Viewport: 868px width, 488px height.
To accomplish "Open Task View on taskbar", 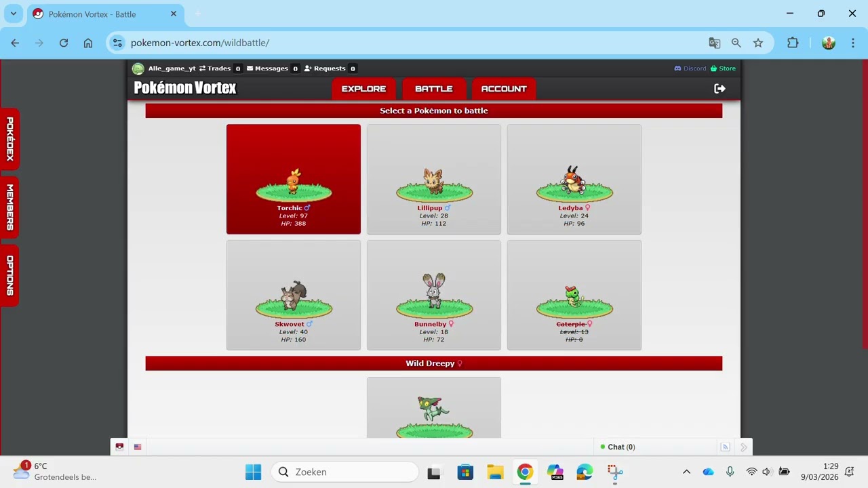I will (x=433, y=472).
